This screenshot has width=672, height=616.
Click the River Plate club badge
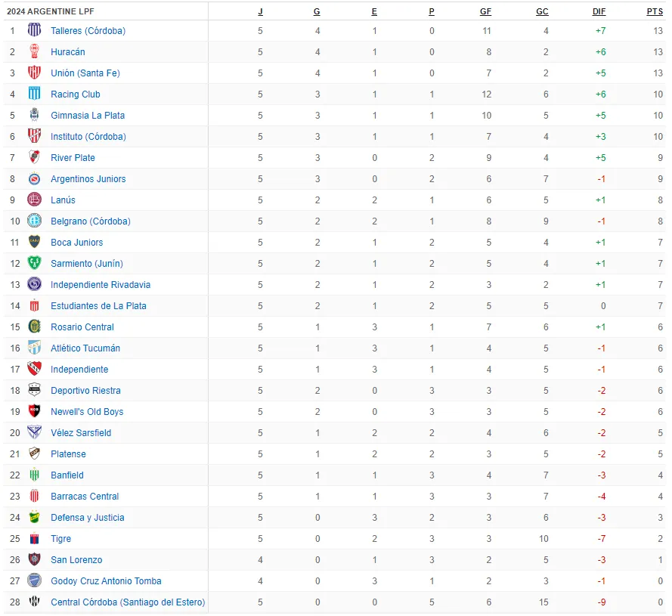pyautogui.click(x=34, y=158)
